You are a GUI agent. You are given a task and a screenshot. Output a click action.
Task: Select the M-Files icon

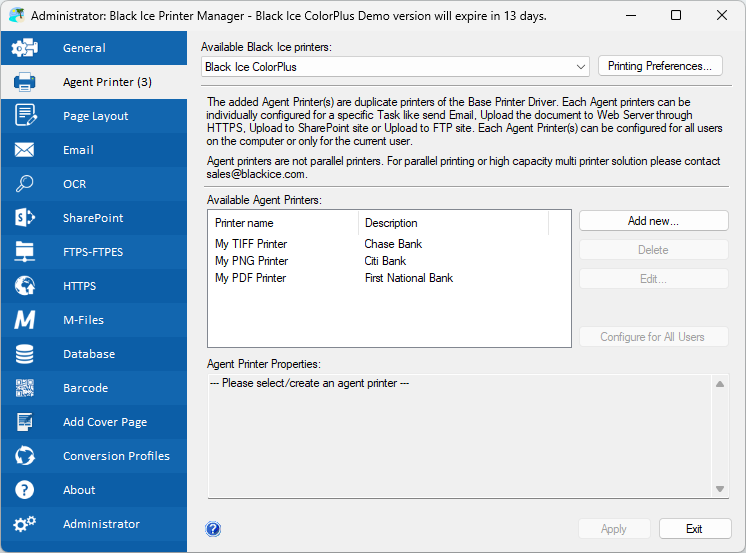point(25,320)
